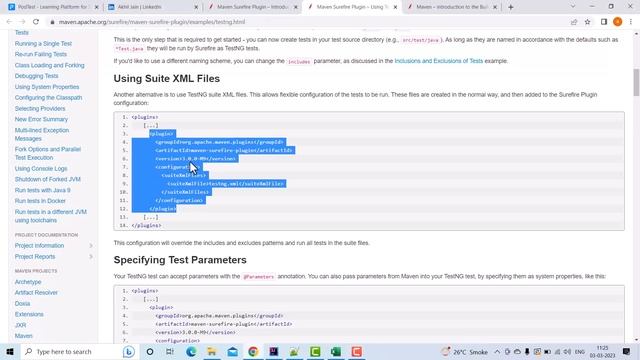Viewport: 640px width, 360px height.
Task: Open taskbar clock and date
Action: (602, 351)
